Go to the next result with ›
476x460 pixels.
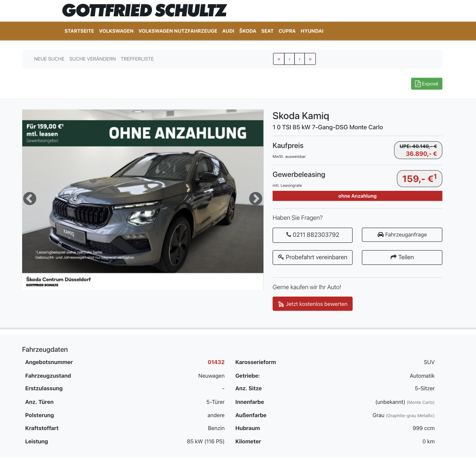click(300, 59)
